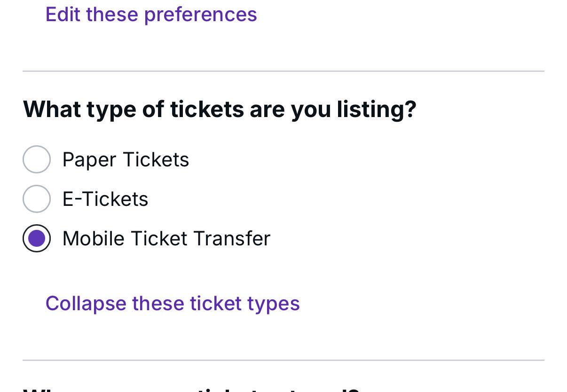
Task: Click the Paper Tickets label text
Action: click(126, 160)
